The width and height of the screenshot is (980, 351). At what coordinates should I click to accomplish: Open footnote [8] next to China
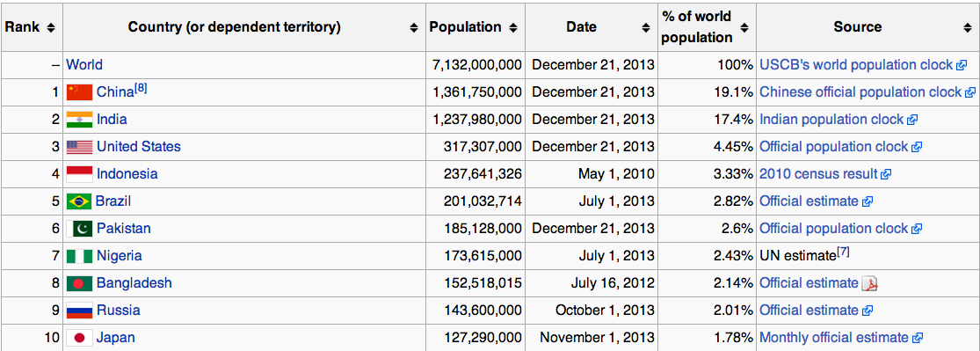coord(142,89)
